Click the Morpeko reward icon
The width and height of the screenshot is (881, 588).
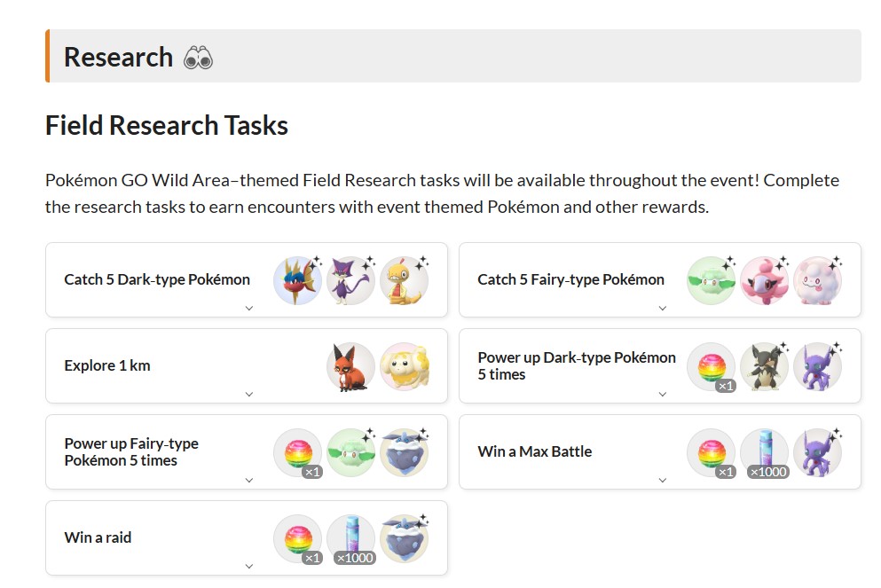click(764, 366)
